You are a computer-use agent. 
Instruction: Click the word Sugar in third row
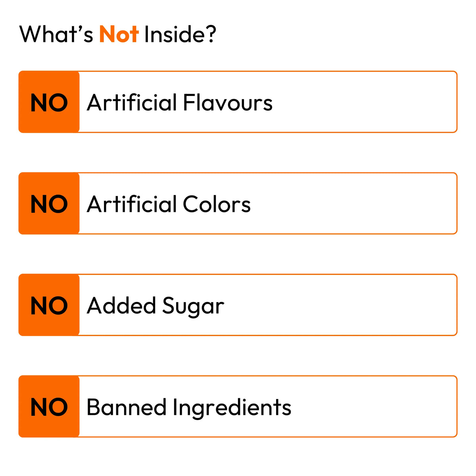193,307
